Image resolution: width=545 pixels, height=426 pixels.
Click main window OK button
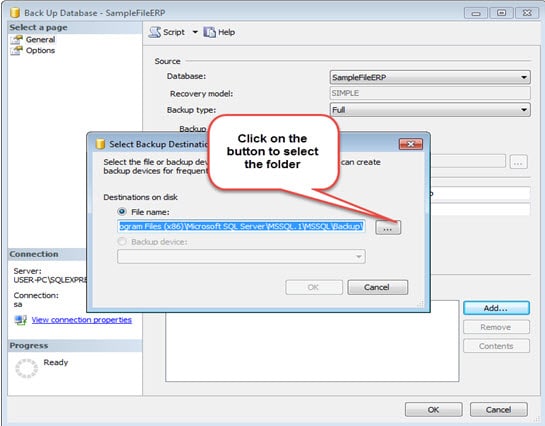click(433, 410)
